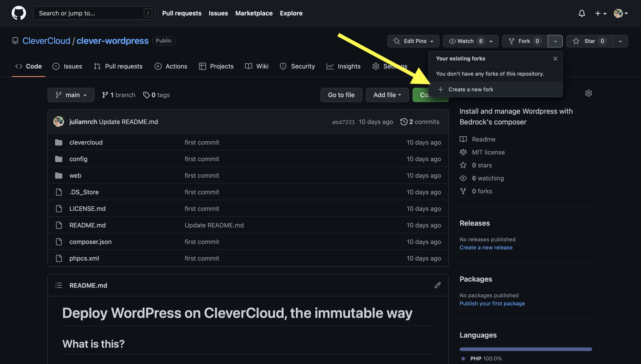View the 0 tags link

156,95
